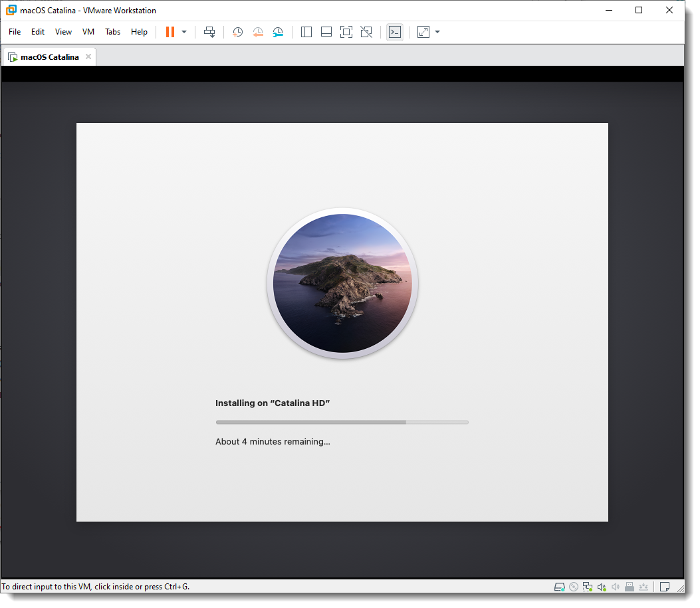Click the status bar hint about Ctrl+G
The image size is (700, 608).
(96, 587)
